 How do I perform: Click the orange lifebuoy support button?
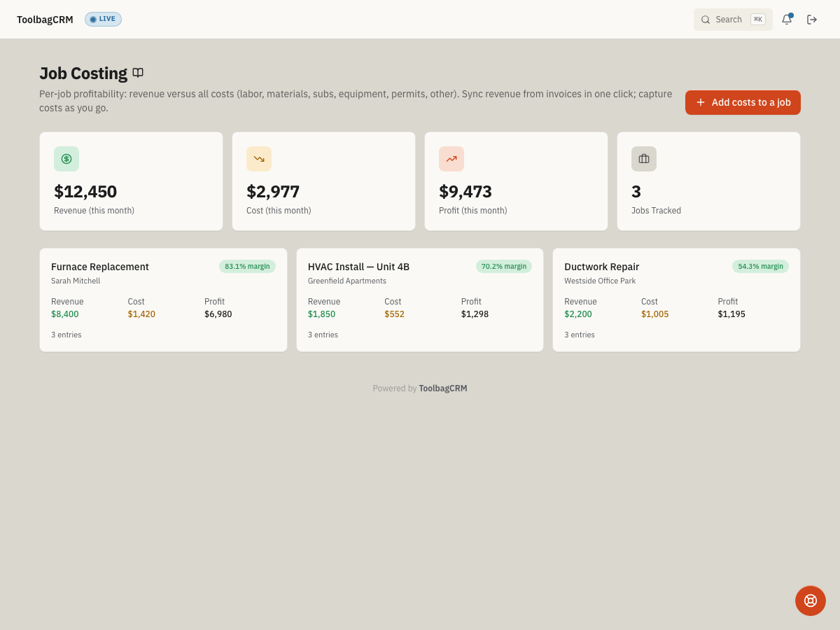point(811,601)
